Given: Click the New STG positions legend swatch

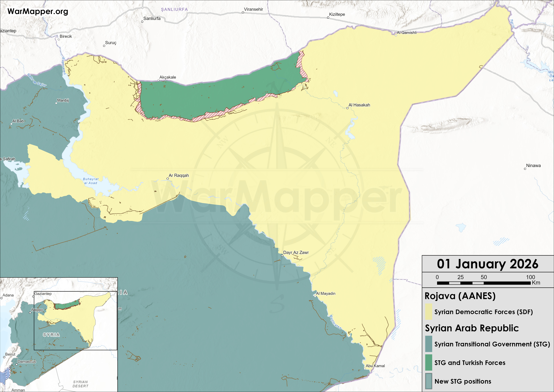Looking at the screenshot, I should click(429, 381).
